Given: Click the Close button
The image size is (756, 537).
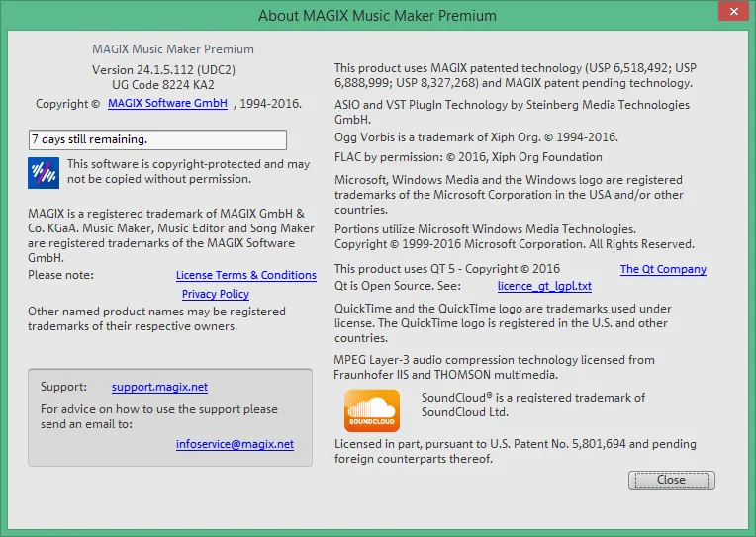Looking at the screenshot, I should coord(671,480).
